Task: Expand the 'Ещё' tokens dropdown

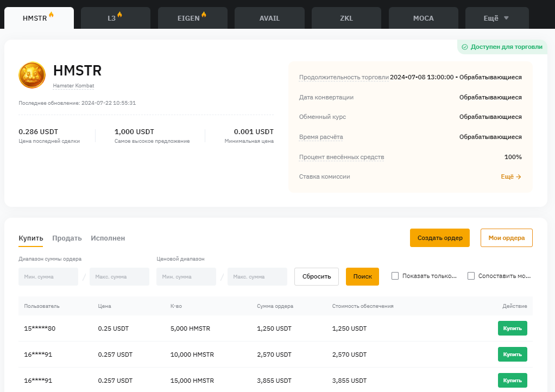Action: pos(496,18)
